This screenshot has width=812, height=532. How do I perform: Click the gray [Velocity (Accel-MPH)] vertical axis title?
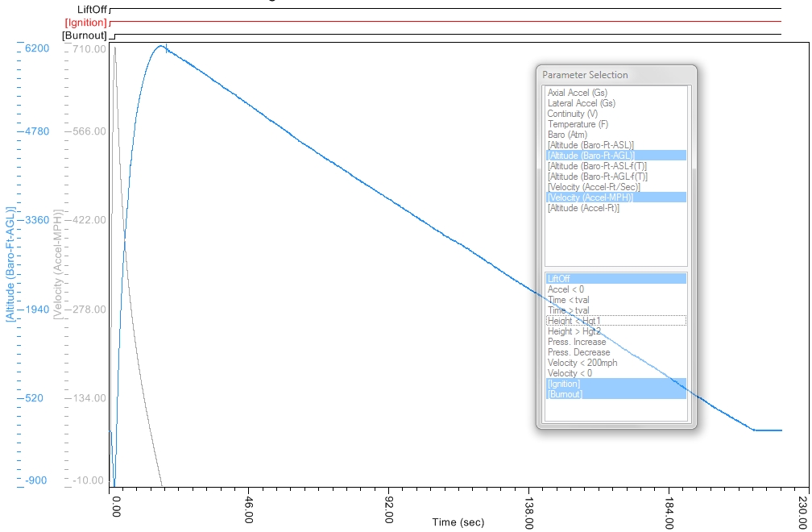click(57, 264)
